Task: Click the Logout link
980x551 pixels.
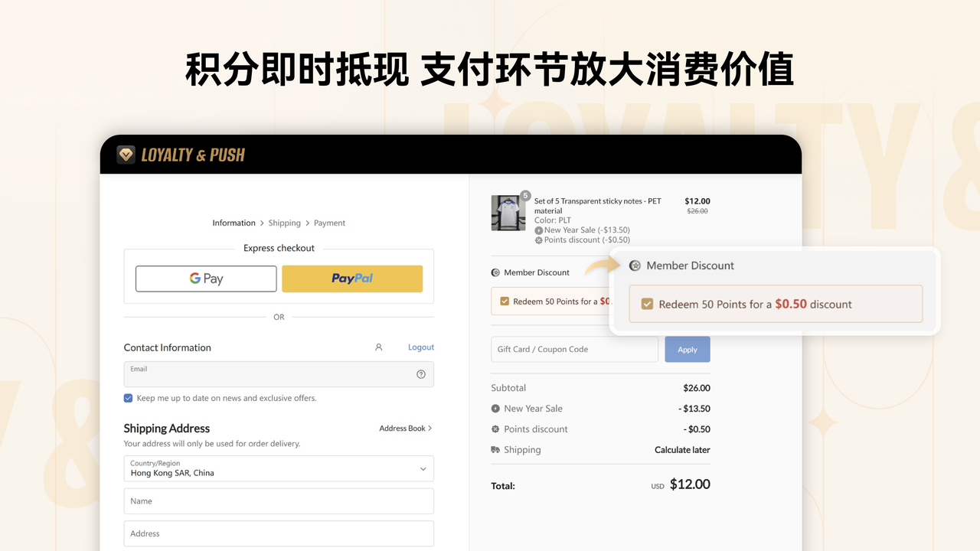Action: [x=420, y=347]
